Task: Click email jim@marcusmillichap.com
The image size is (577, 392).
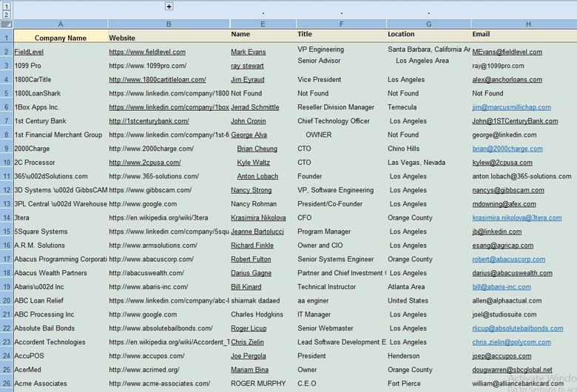Action: point(511,107)
